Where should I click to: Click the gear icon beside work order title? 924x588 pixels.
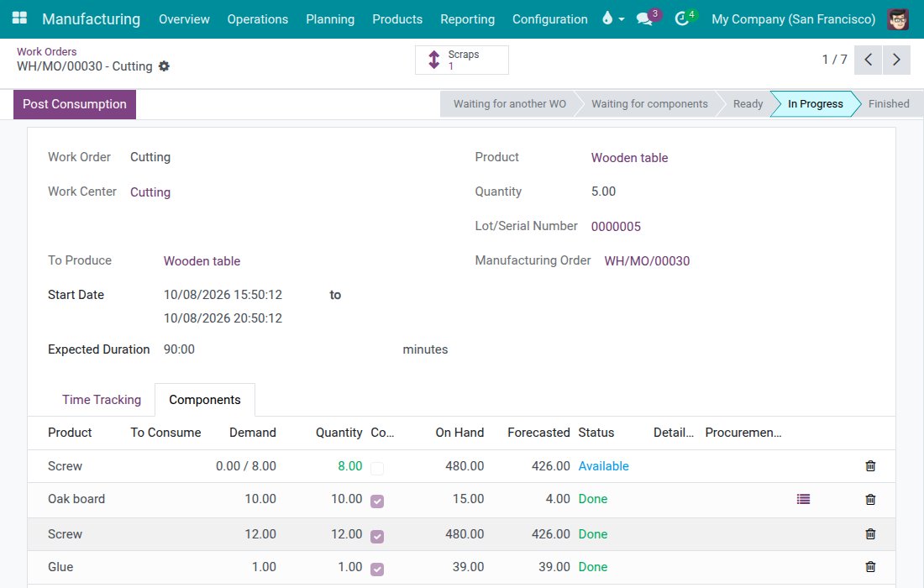165,66
